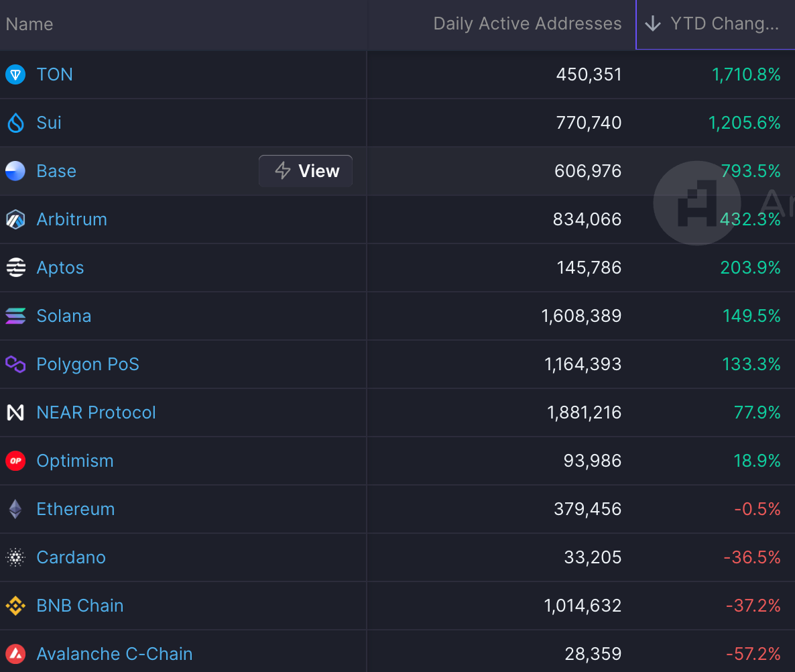The width and height of the screenshot is (795, 672).
Task: Select the 834,066 value for Arbitrum
Action: (587, 219)
